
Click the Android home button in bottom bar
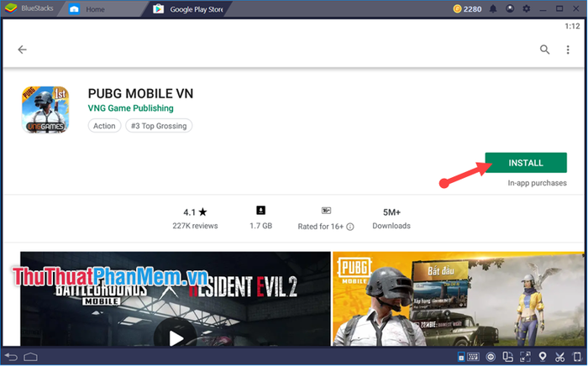point(31,357)
